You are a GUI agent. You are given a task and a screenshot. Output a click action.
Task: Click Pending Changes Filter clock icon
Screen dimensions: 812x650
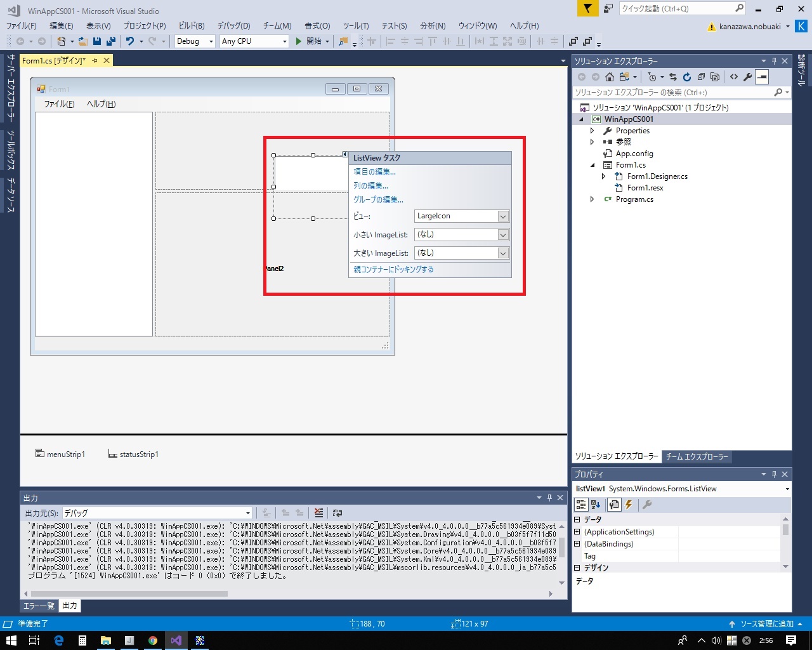[652, 77]
